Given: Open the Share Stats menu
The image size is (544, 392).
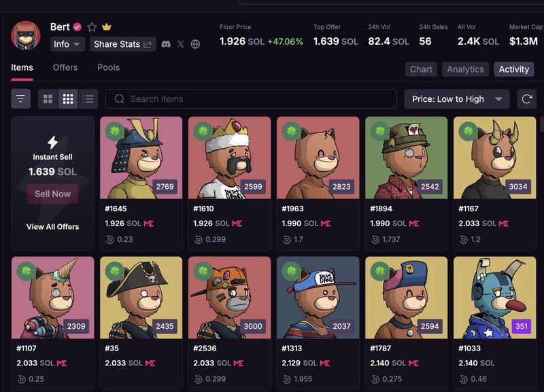Looking at the screenshot, I should click(x=123, y=44).
